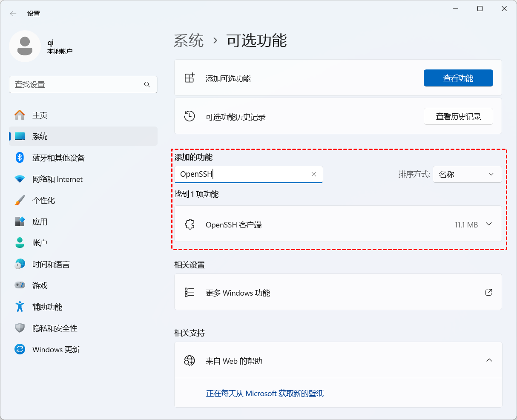Click the Gaming controller icon
This screenshot has width=517, height=420.
click(20, 285)
